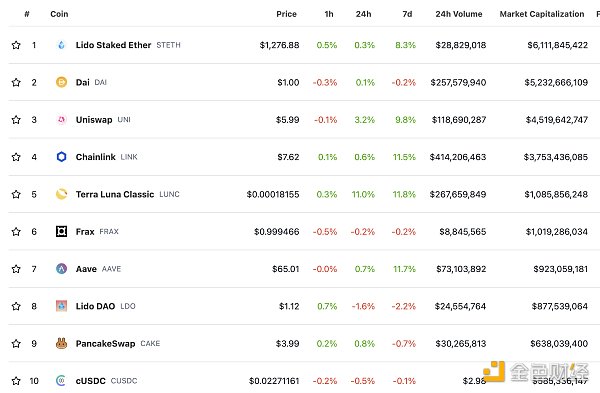Screen dimensions: 600x393
Task: Open the Lido Staked Ether coin page
Action: 113,45
